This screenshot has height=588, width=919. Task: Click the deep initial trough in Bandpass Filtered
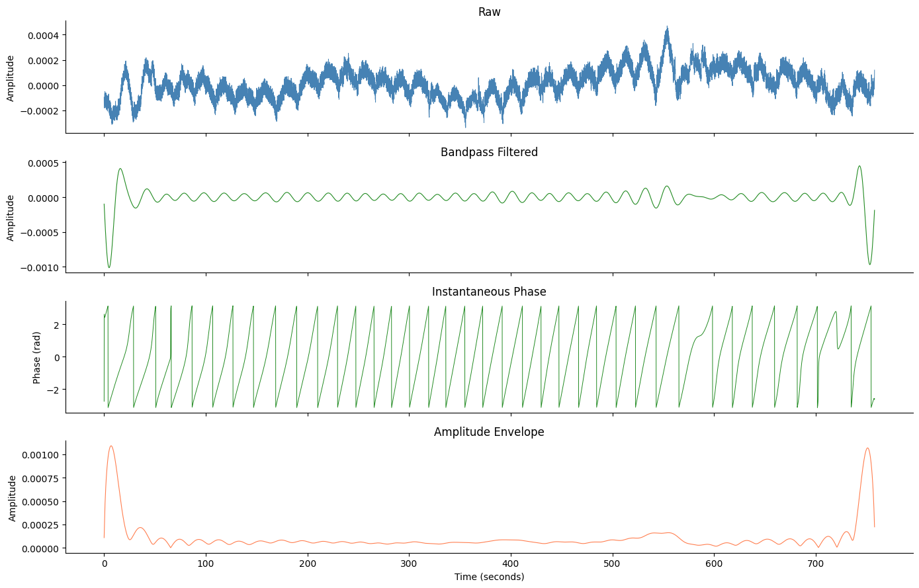coord(109,267)
